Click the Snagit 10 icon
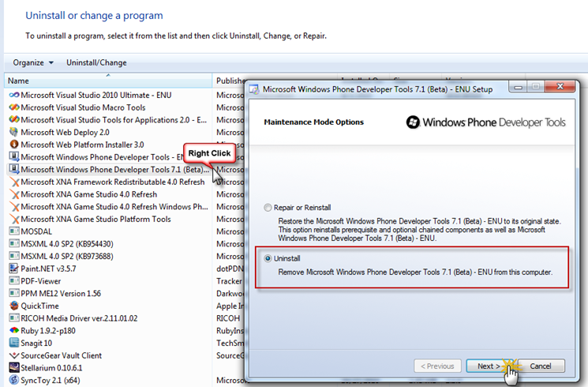 (14, 343)
